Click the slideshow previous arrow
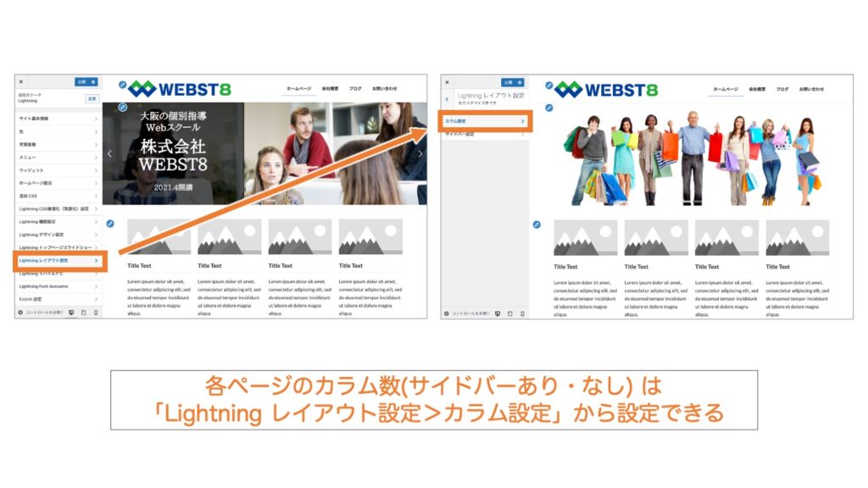This screenshot has height=488, width=868. tap(108, 152)
